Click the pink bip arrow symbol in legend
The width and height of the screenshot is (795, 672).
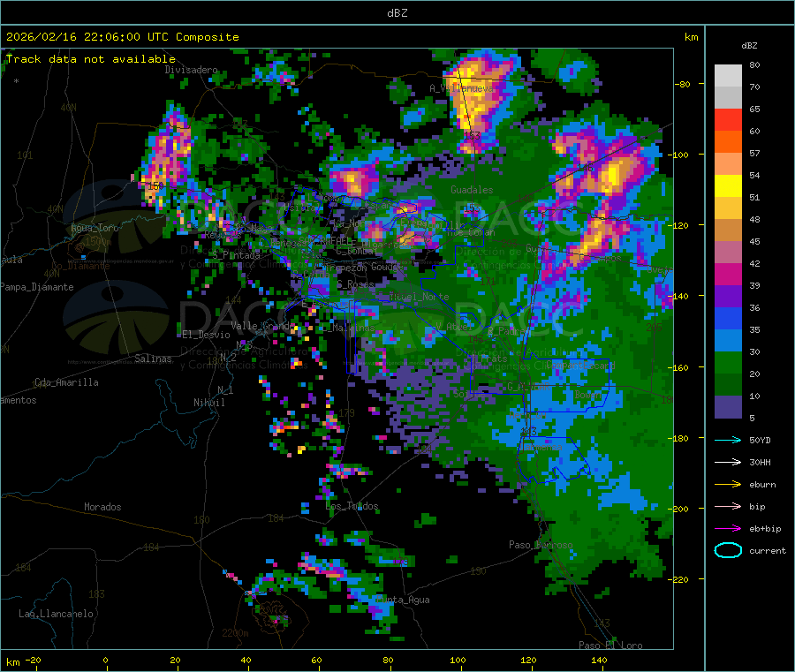(x=728, y=506)
